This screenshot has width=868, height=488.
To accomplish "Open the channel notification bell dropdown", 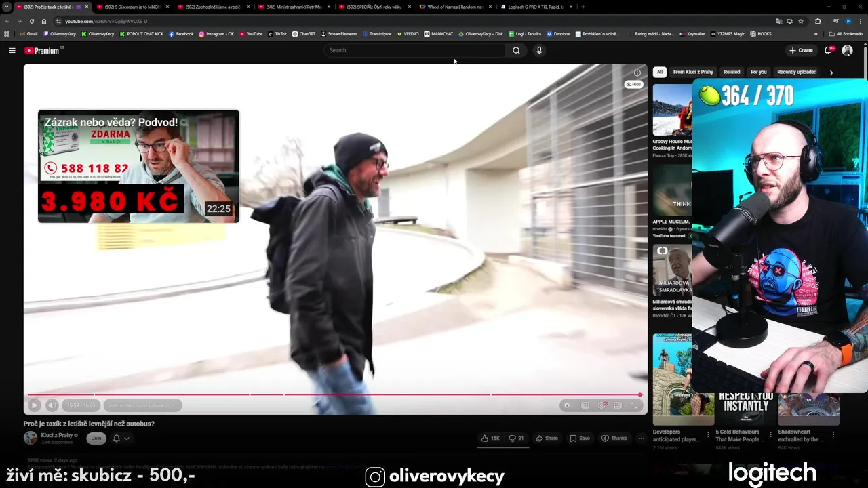I will tap(121, 438).
